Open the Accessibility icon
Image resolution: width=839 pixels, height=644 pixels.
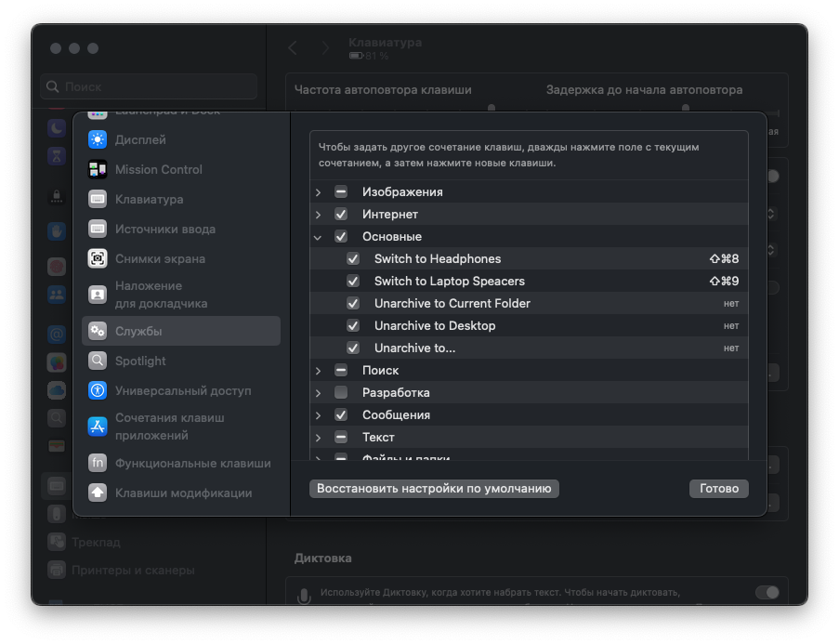click(98, 390)
